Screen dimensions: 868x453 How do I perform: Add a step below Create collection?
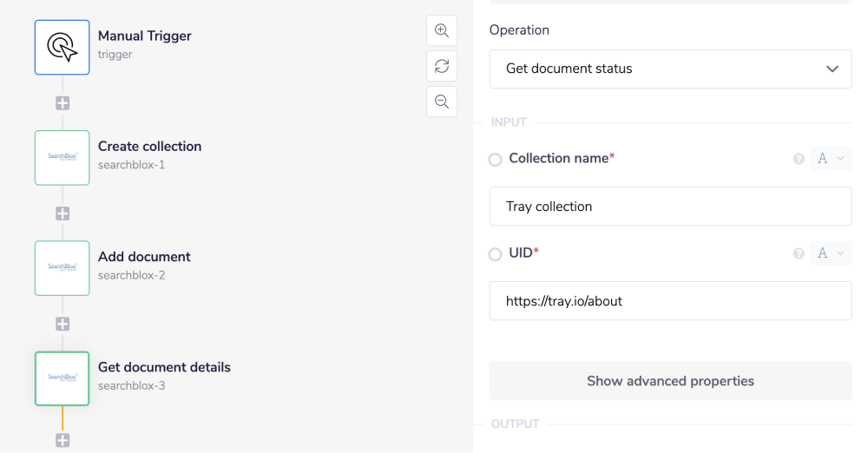[x=62, y=213]
